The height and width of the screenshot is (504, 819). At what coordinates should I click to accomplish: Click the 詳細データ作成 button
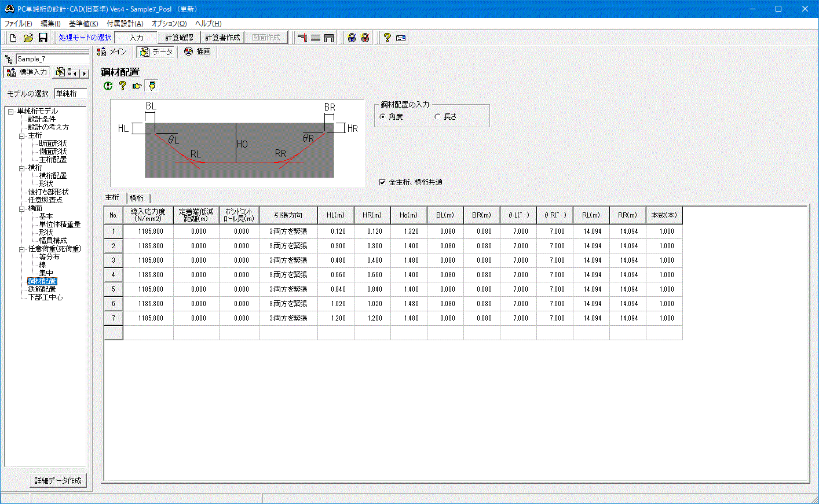tap(58, 480)
